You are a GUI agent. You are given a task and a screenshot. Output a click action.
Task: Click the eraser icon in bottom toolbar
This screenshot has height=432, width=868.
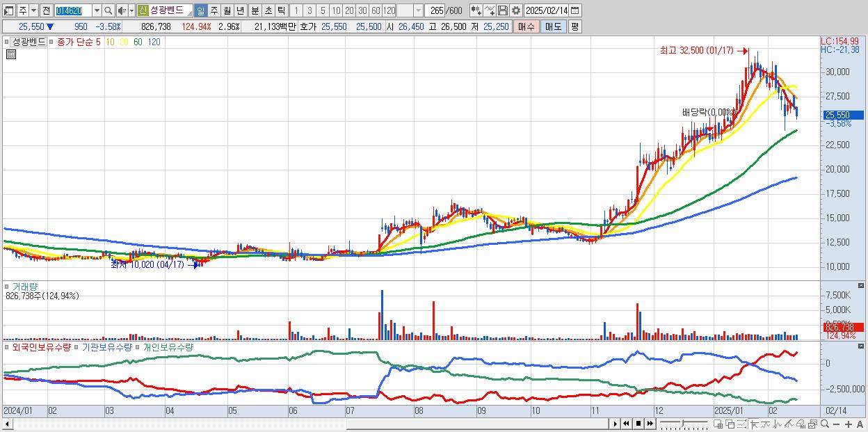[801, 424]
